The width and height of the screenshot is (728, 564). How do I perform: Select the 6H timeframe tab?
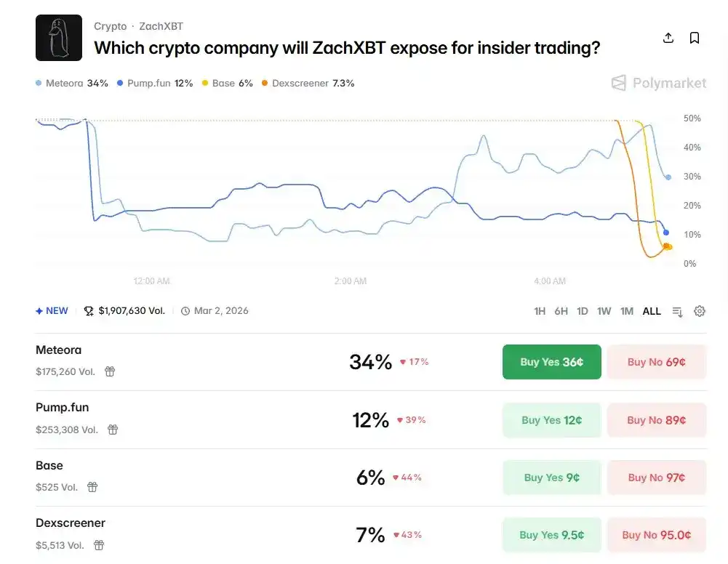point(561,310)
